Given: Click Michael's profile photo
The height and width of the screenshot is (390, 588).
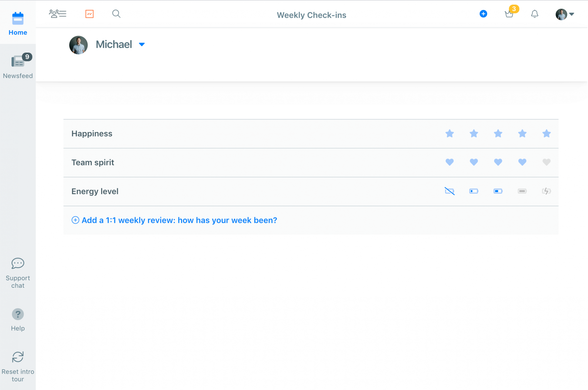Looking at the screenshot, I should [78, 45].
